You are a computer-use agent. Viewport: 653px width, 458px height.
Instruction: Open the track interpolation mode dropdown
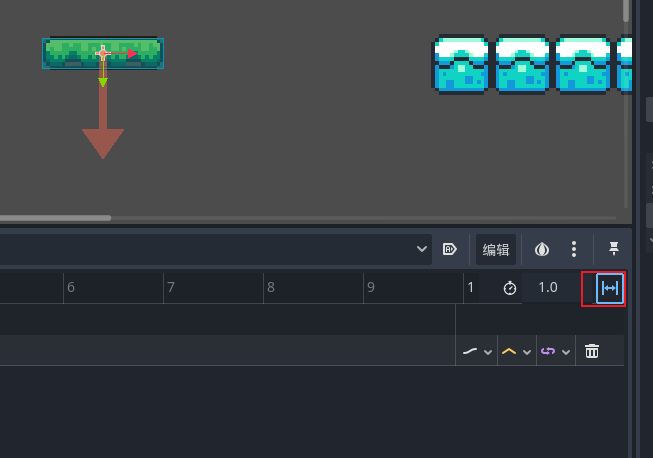click(x=476, y=351)
